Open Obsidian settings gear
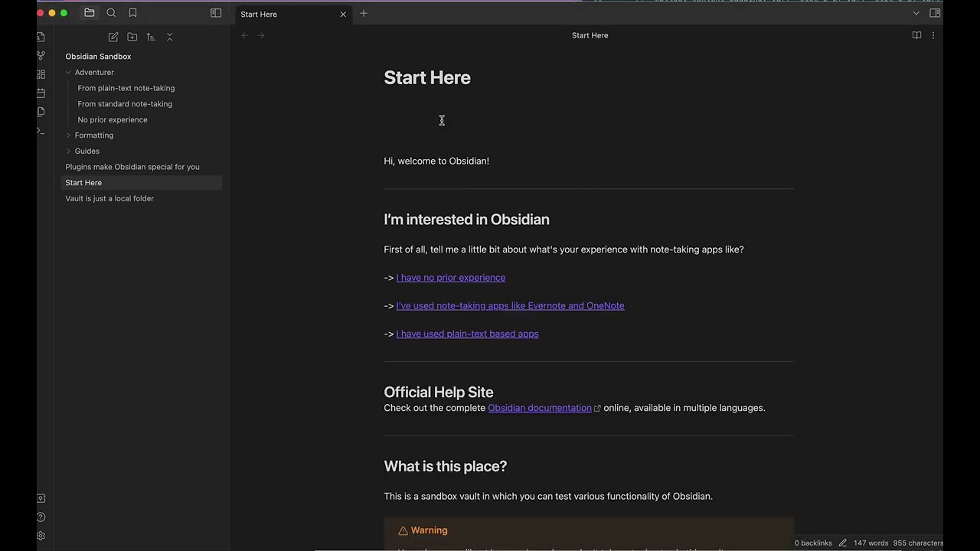This screenshot has height=551, width=980. tap(41, 536)
